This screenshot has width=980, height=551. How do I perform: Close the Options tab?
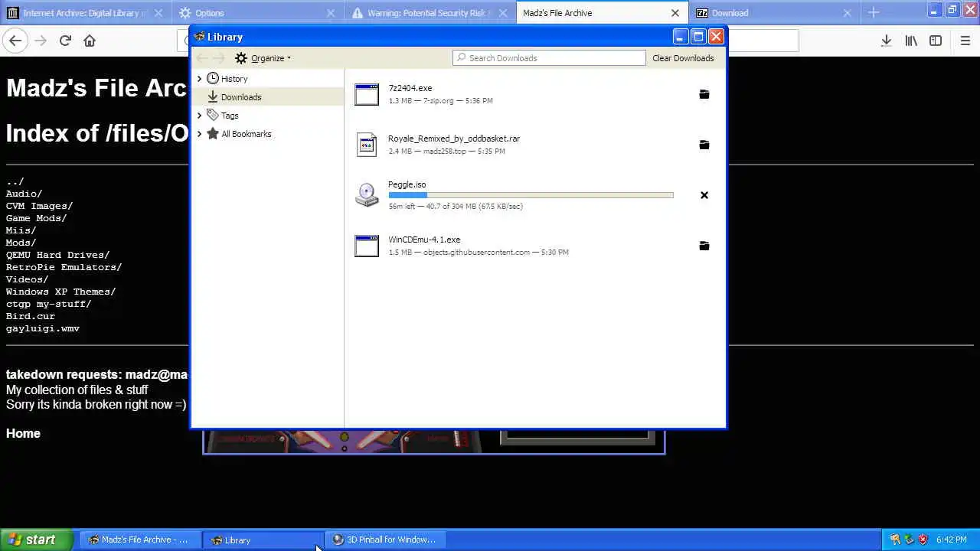tap(331, 13)
